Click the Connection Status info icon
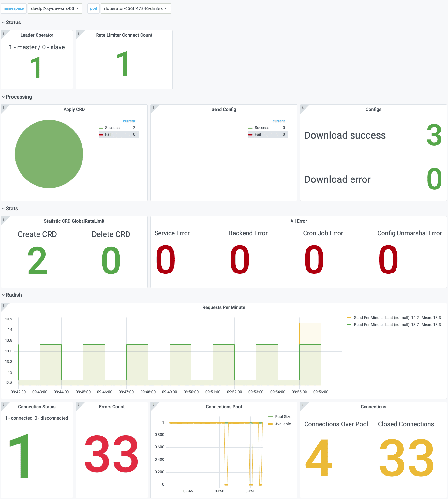Image resolution: width=448 pixels, height=499 pixels. 4,405
